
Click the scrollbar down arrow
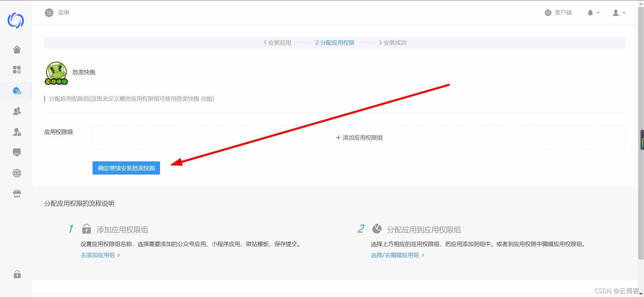[x=641, y=294]
